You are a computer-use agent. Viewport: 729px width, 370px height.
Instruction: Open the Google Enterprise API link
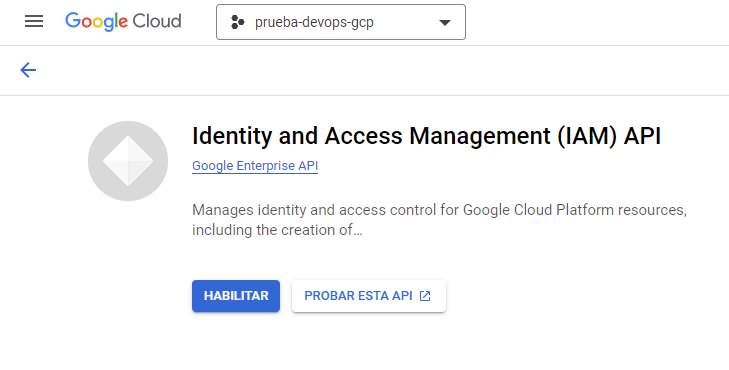coord(255,166)
